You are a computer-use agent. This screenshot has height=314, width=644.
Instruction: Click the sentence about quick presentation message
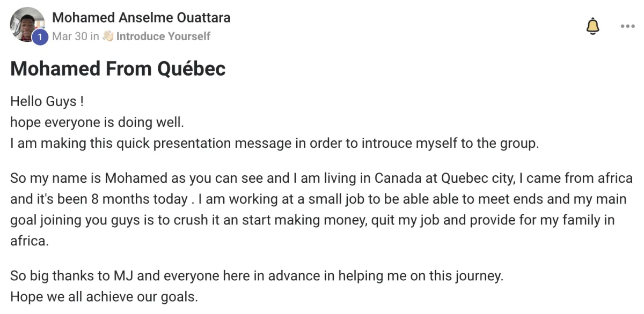click(x=274, y=144)
